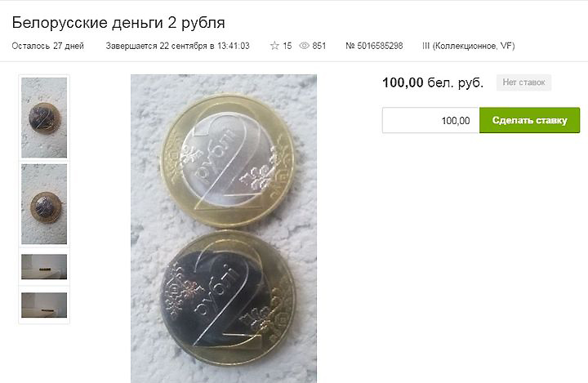Click the upper silver coin in photo
Image resolution: width=588 pixels, height=383 pixels.
coord(227,161)
